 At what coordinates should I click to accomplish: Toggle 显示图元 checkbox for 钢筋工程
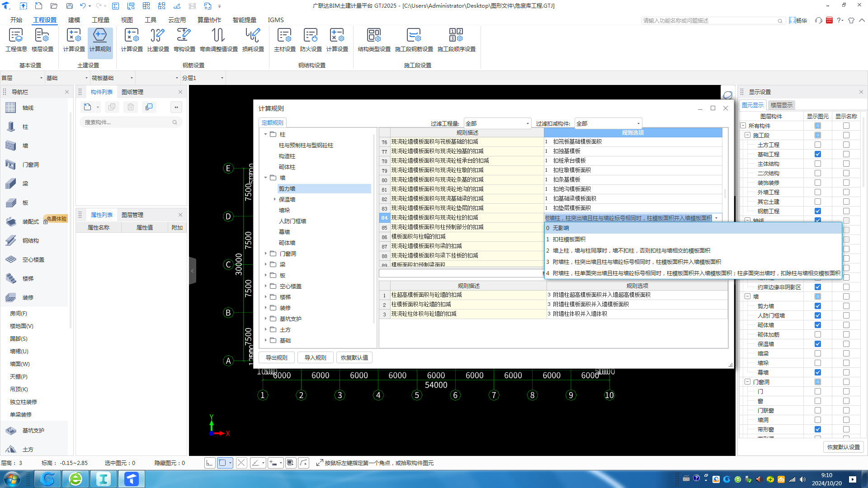tap(817, 211)
